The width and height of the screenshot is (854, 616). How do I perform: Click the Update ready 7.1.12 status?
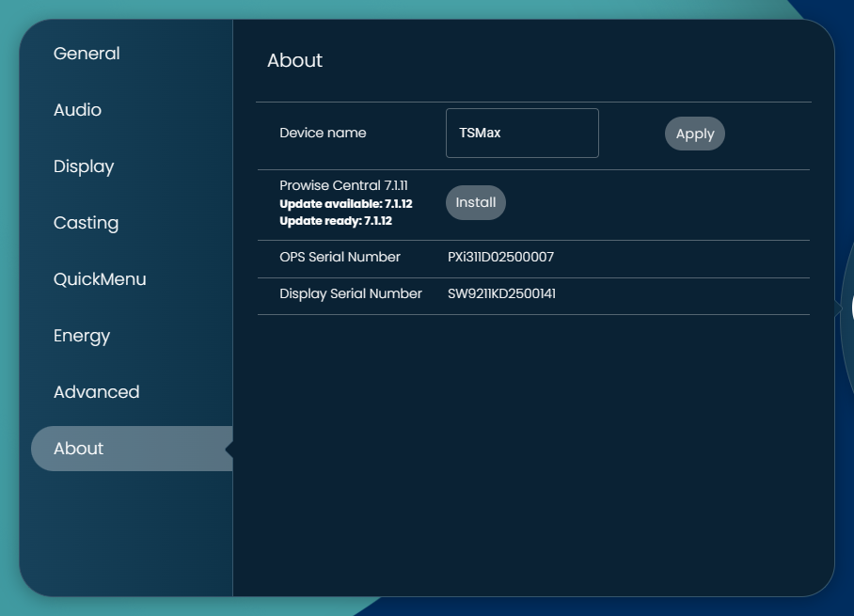pos(336,221)
